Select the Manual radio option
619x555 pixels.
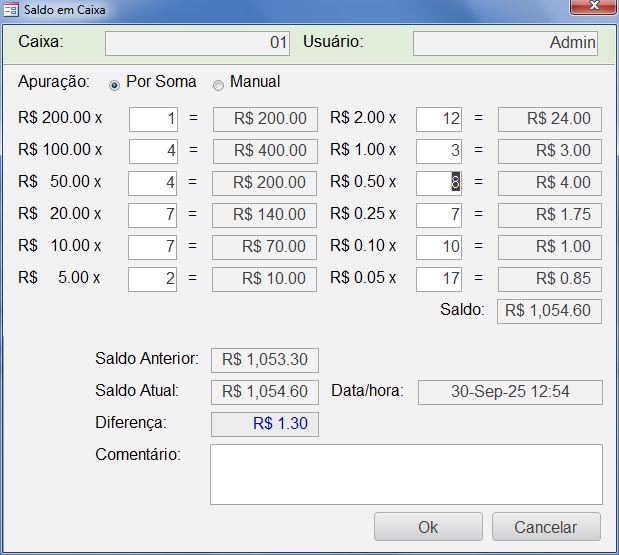219,84
